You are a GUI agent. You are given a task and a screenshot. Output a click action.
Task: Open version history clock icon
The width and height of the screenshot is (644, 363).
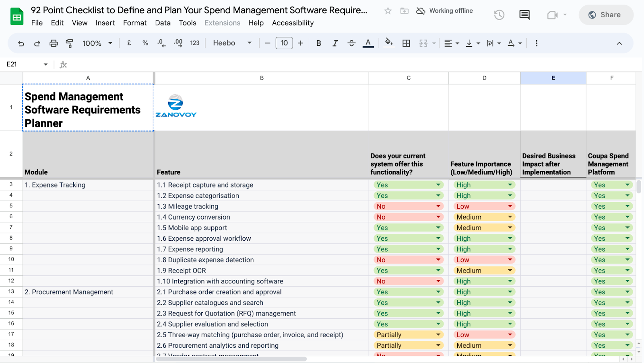tap(499, 15)
